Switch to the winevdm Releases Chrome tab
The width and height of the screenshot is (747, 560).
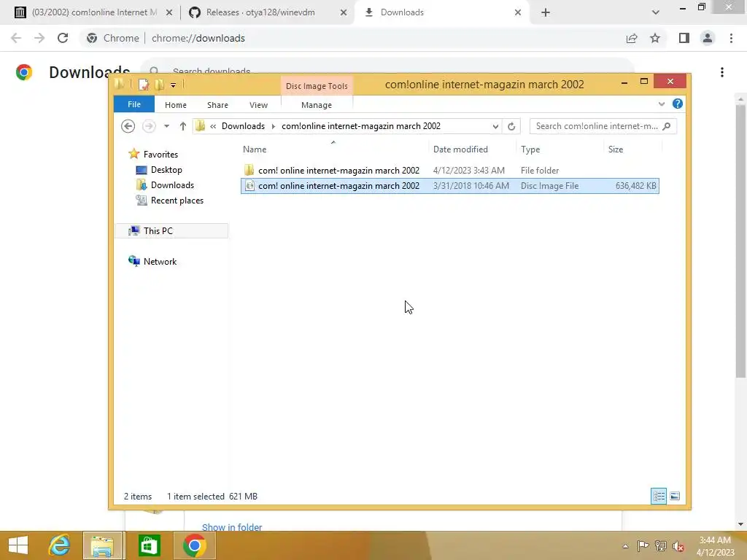[261, 12]
